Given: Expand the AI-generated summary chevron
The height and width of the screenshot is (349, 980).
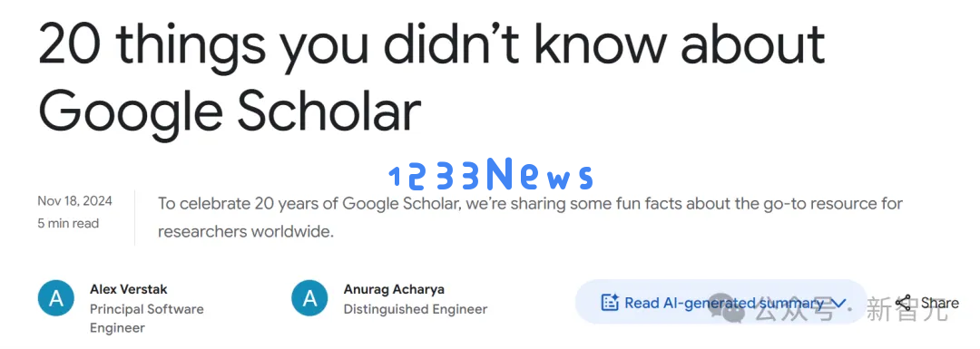Looking at the screenshot, I should 839,304.
